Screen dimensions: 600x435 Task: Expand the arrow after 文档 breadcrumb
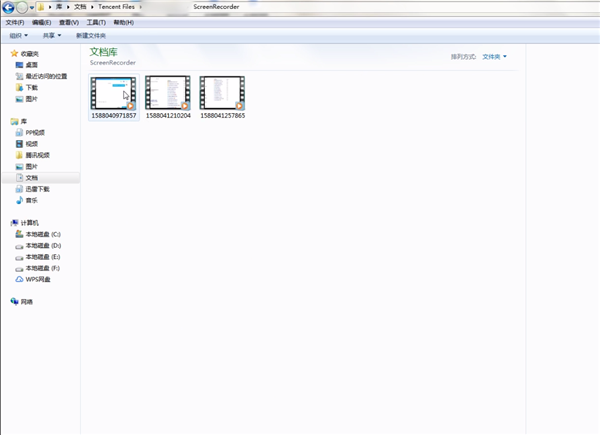92,7
